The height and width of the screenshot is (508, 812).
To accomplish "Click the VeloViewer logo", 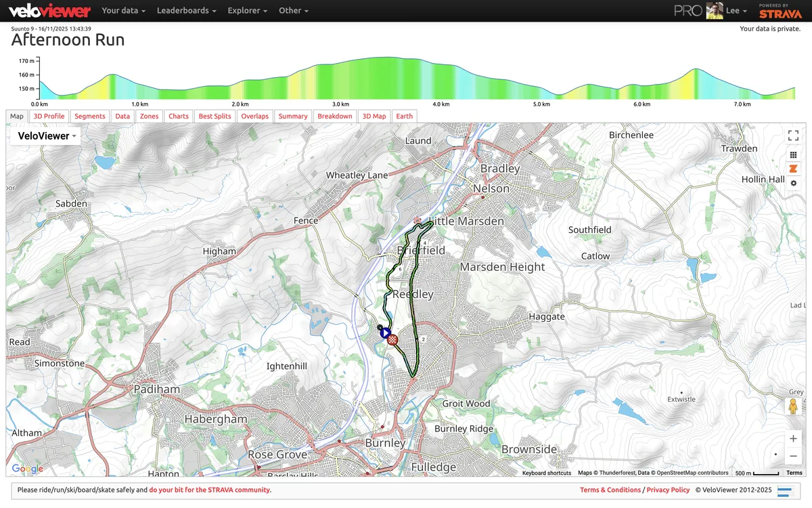I will coord(49,11).
